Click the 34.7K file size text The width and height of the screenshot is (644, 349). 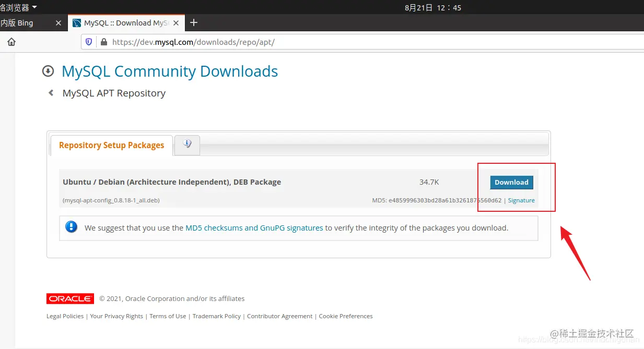pyautogui.click(x=429, y=182)
